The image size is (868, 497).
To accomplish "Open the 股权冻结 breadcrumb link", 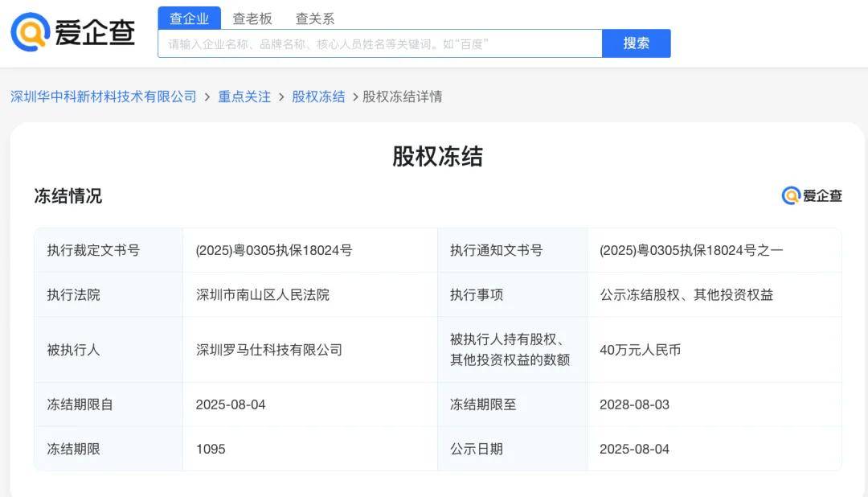I will (318, 97).
